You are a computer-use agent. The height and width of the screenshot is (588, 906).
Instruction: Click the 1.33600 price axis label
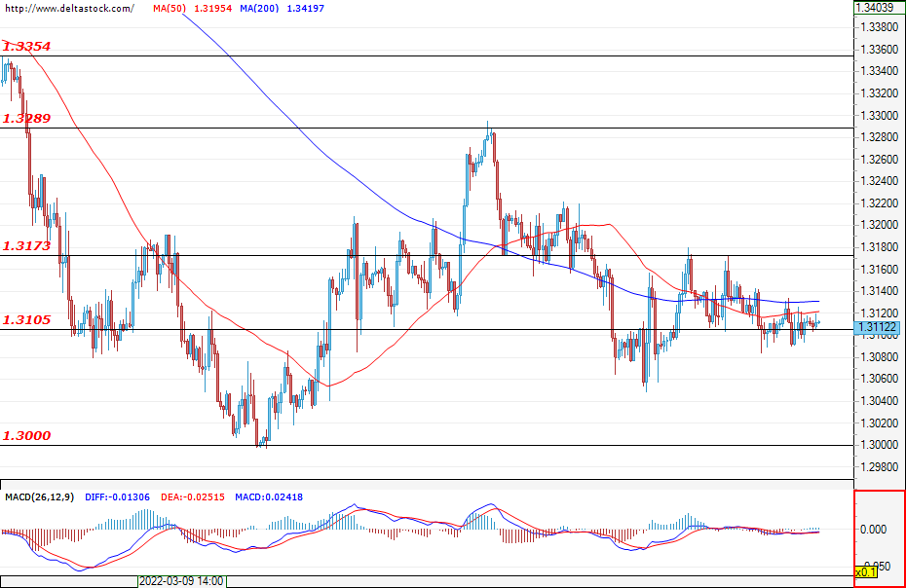[x=880, y=49]
